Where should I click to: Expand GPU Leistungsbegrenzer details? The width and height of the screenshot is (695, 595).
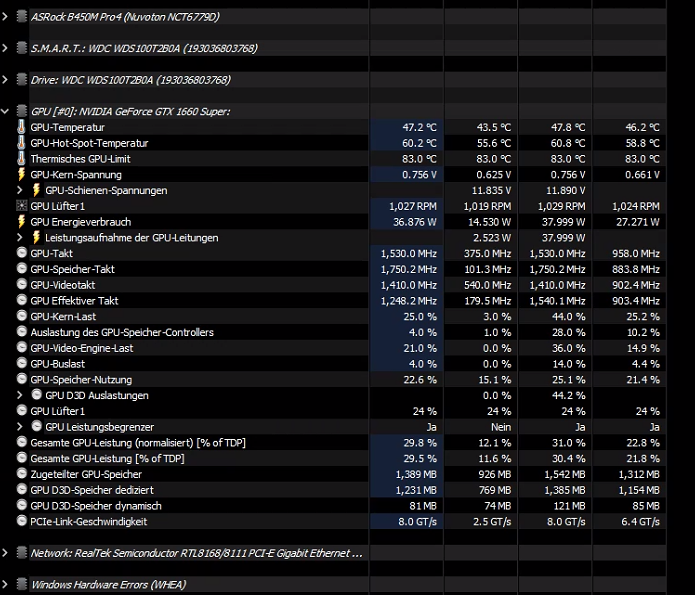(x=20, y=427)
